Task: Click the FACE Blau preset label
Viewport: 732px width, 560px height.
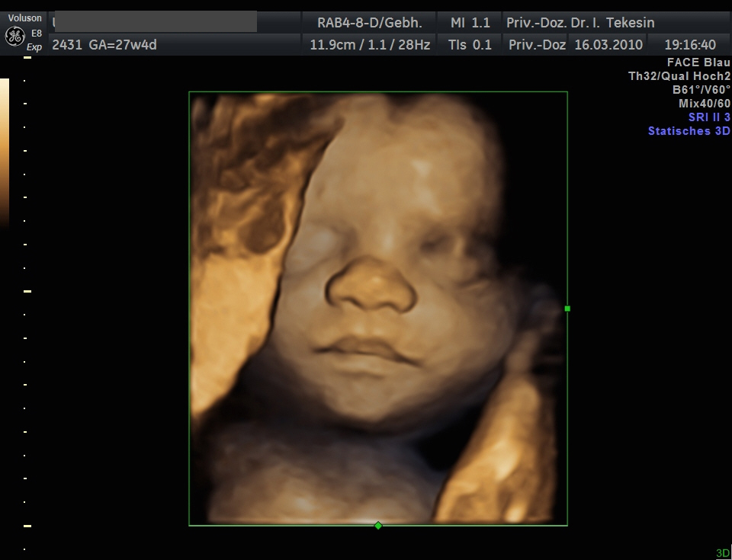Action: click(x=698, y=62)
